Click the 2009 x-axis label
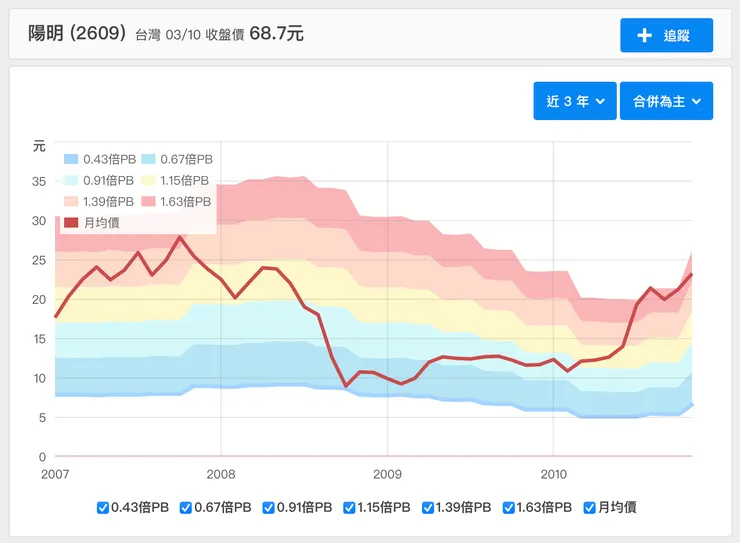740x543 pixels. 387,474
